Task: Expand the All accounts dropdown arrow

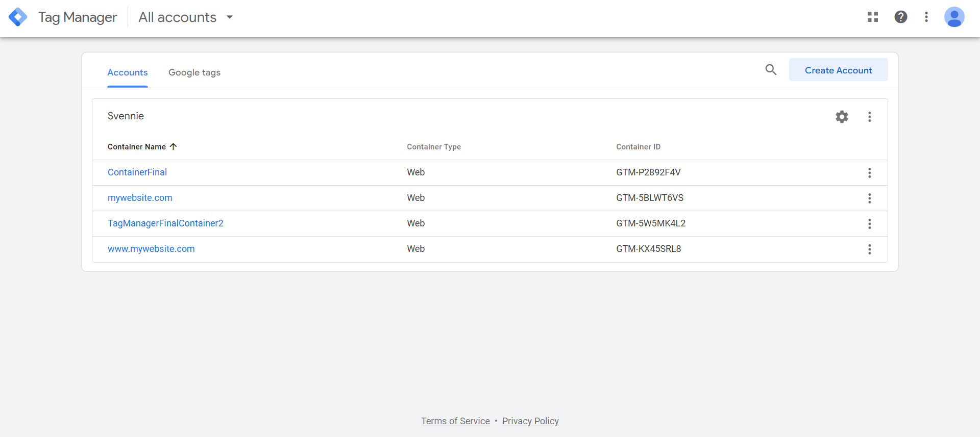Action: click(230, 17)
